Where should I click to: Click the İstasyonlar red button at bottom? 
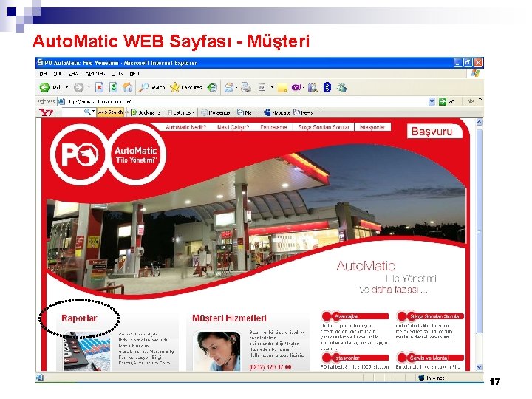click(355, 358)
